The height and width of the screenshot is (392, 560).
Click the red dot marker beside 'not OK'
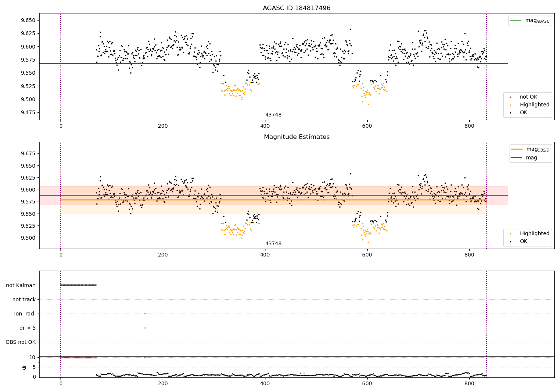coord(510,97)
